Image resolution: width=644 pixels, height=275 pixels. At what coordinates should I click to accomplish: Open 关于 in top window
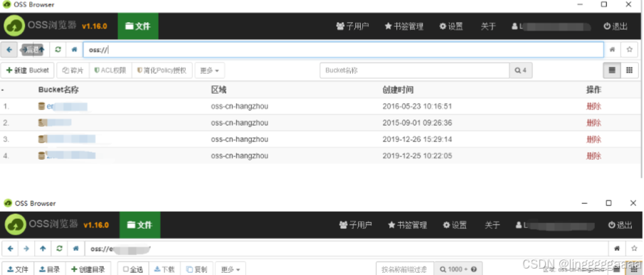coord(488,26)
